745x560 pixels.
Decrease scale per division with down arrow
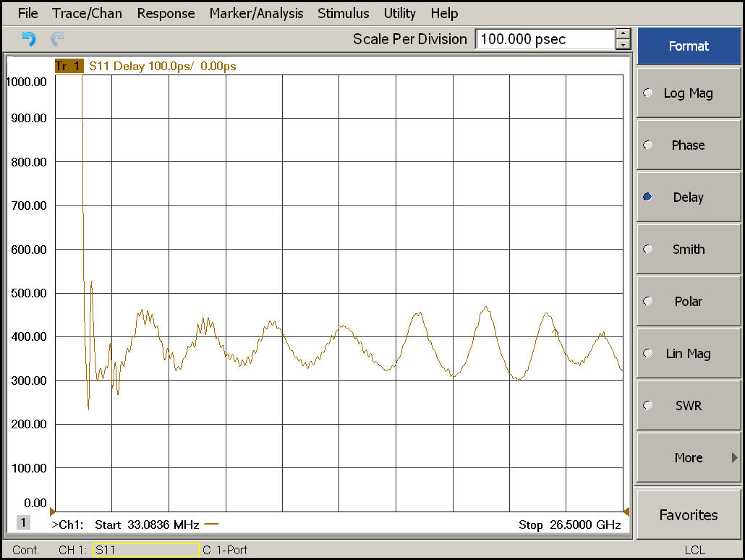pos(623,44)
